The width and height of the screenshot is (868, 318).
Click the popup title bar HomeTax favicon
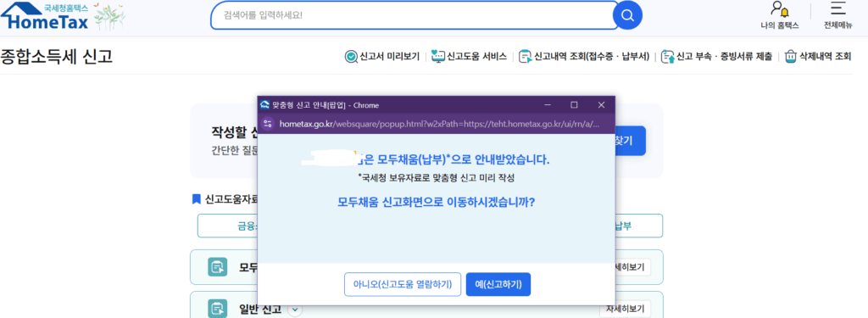coord(264,104)
